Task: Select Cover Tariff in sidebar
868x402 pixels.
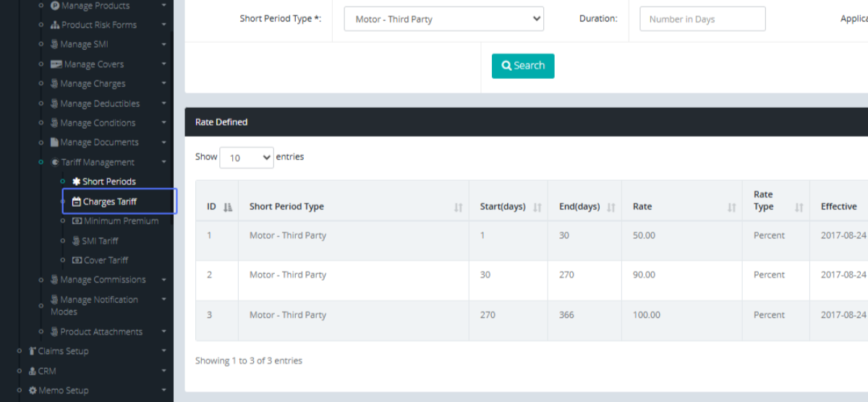Action: pos(106,260)
